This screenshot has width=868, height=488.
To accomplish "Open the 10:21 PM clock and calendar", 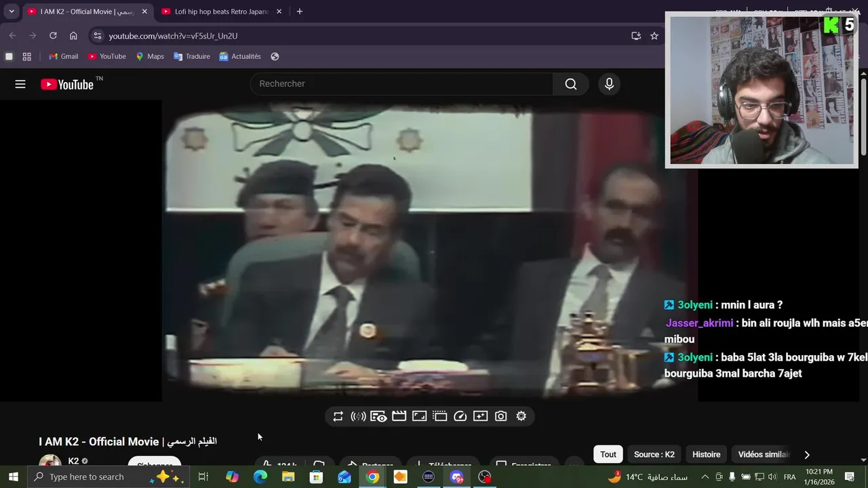I will point(818,477).
